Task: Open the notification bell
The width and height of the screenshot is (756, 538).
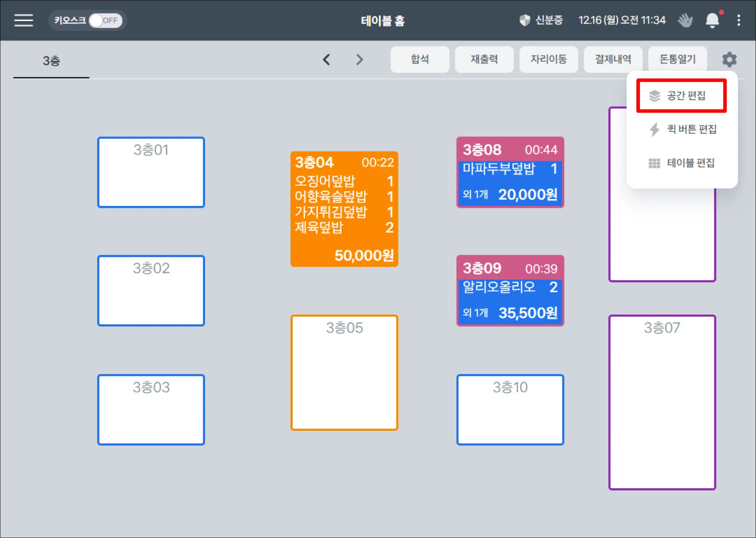Action: pyautogui.click(x=712, y=20)
